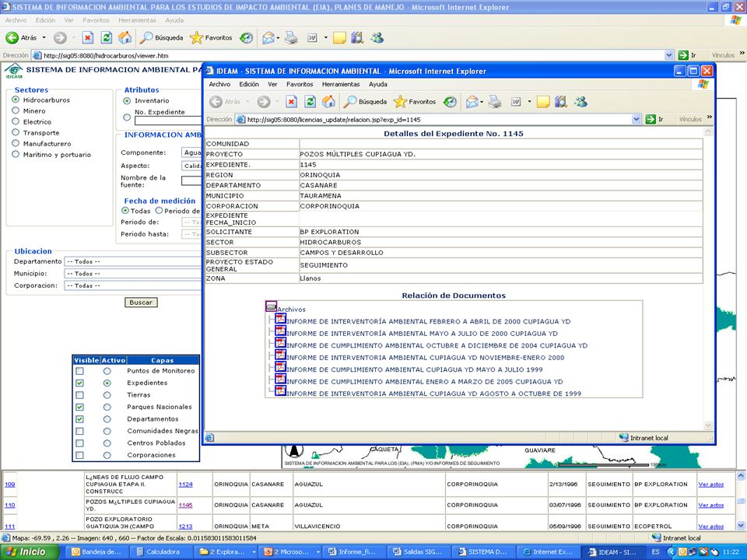Open Herramientas menu in front IDEAM window
747x560 pixels.
[341, 84]
